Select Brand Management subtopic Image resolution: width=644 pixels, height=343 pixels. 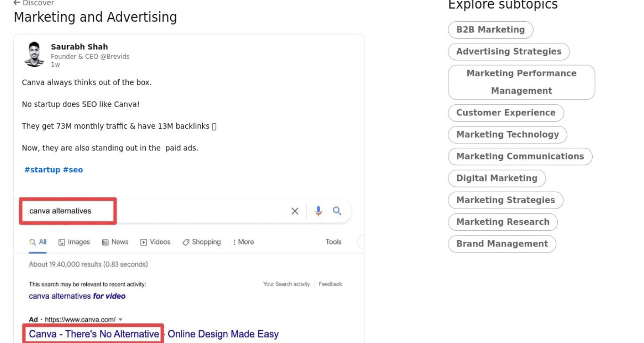point(502,244)
